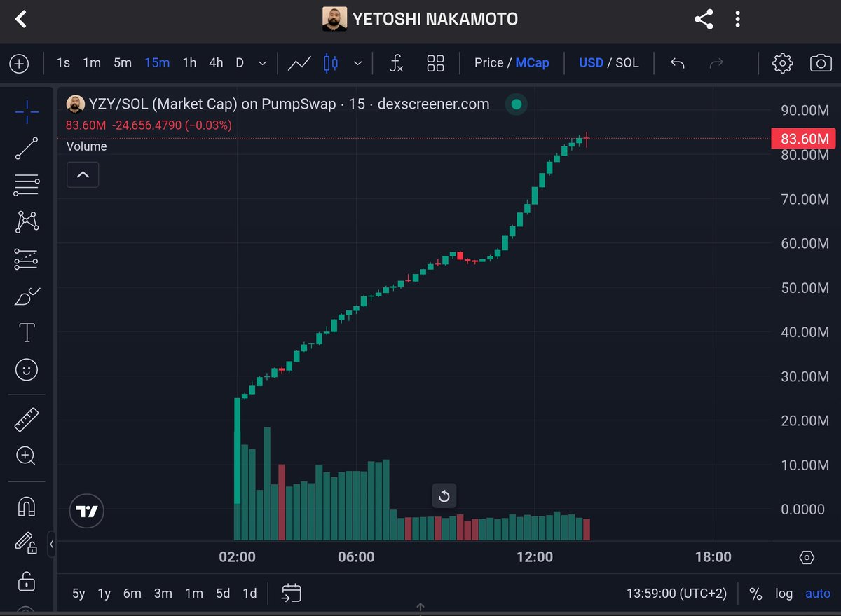Click the YZY/SOL Market Cap title
This screenshot has height=616, width=841.
click(289, 104)
